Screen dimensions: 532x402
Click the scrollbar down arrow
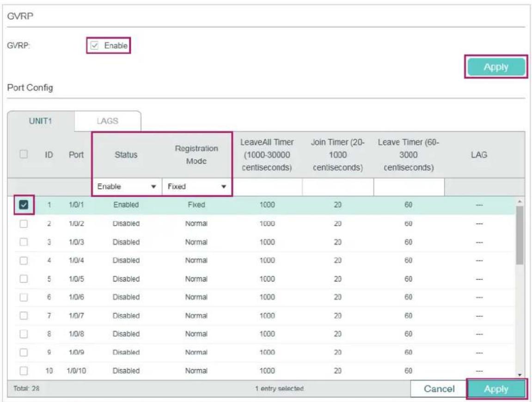click(x=520, y=375)
